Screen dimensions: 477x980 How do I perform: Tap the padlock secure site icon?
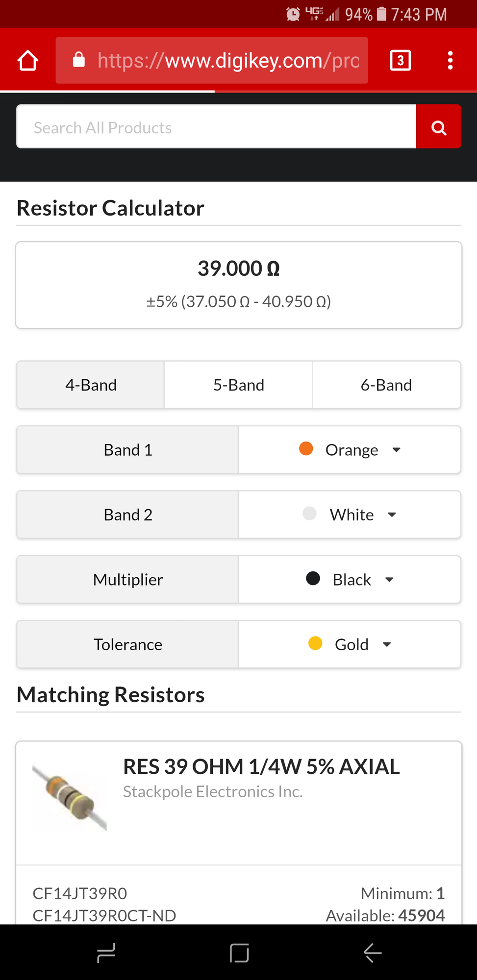[79, 60]
